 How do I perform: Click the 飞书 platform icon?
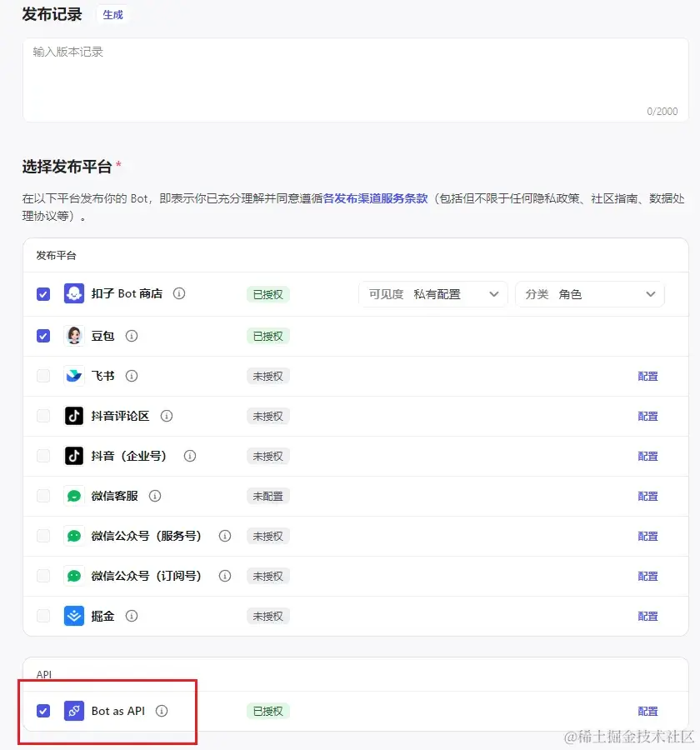click(x=74, y=376)
